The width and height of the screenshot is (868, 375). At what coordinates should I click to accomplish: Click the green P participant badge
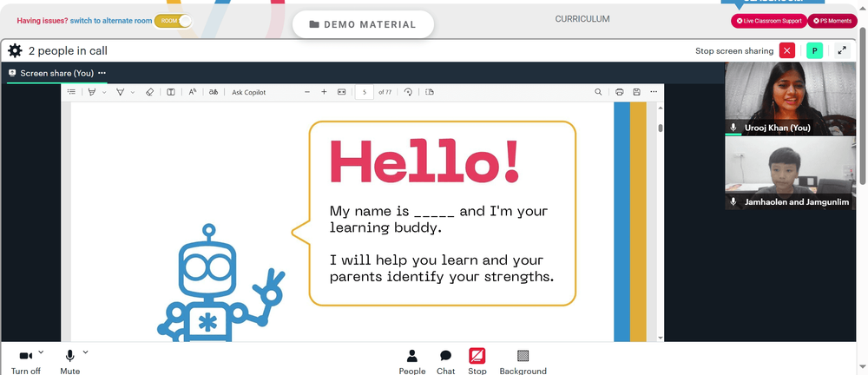click(x=814, y=50)
